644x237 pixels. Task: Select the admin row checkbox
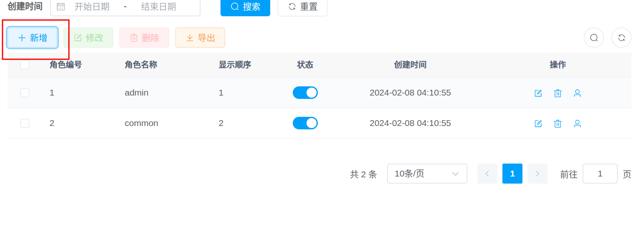coord(25,93)
